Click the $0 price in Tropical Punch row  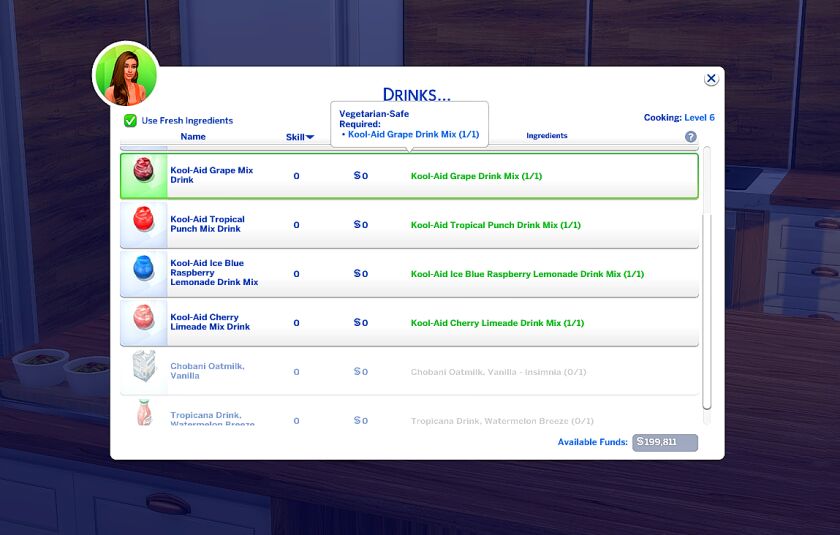(361, 224)
